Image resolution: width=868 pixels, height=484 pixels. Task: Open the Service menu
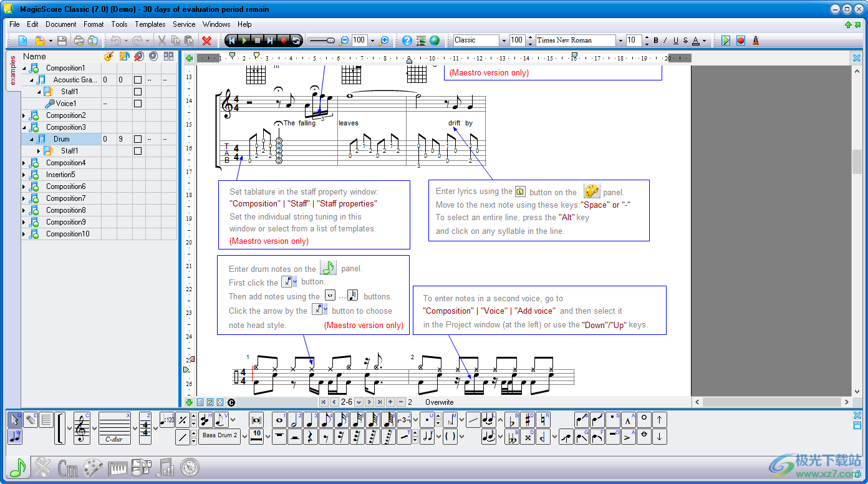184,24
